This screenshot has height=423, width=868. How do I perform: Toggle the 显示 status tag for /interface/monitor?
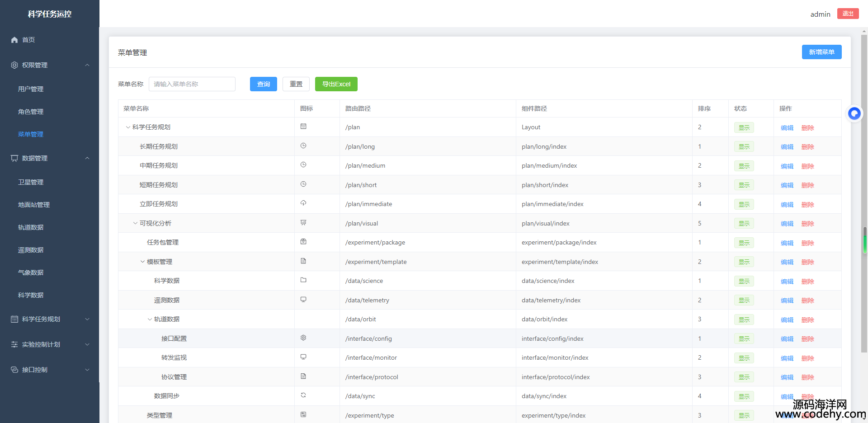point(744,358)
